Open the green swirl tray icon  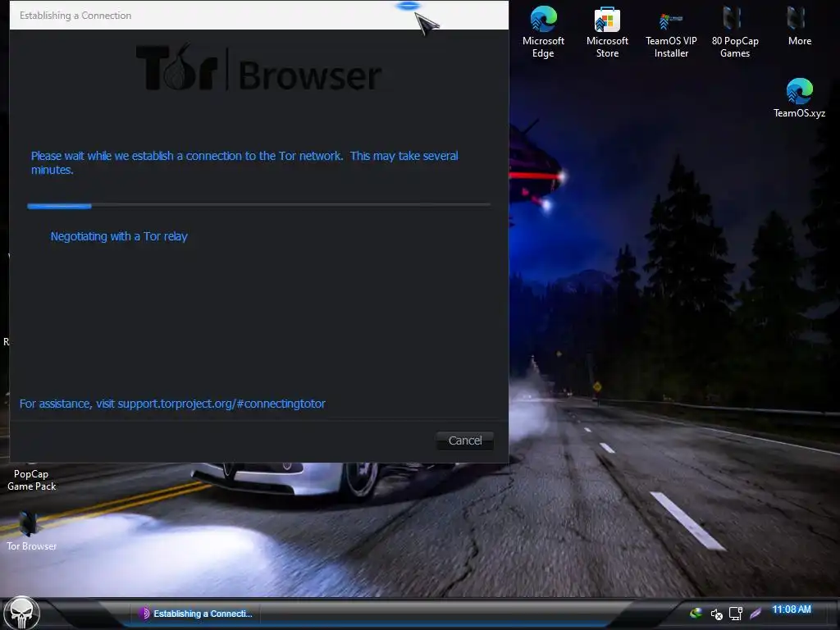pos(696,613)
